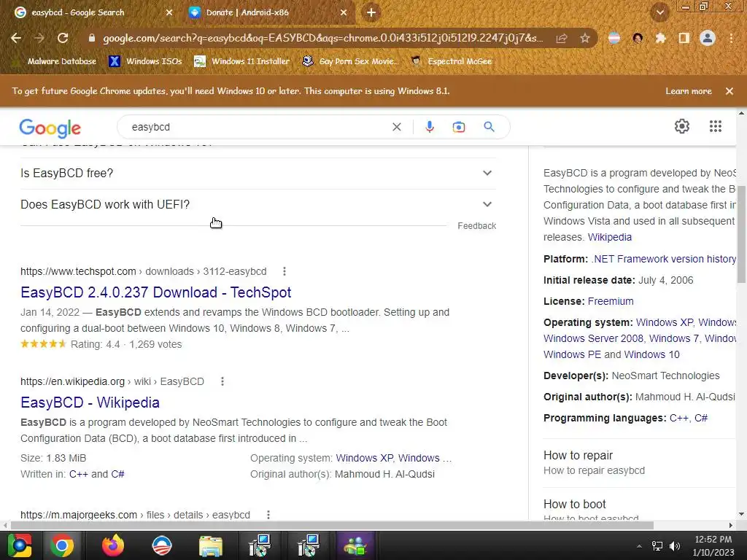Click the Feedback link
The height and width of the screenshot is (560, 747).
pyautogui.click(x=476, y=226)
